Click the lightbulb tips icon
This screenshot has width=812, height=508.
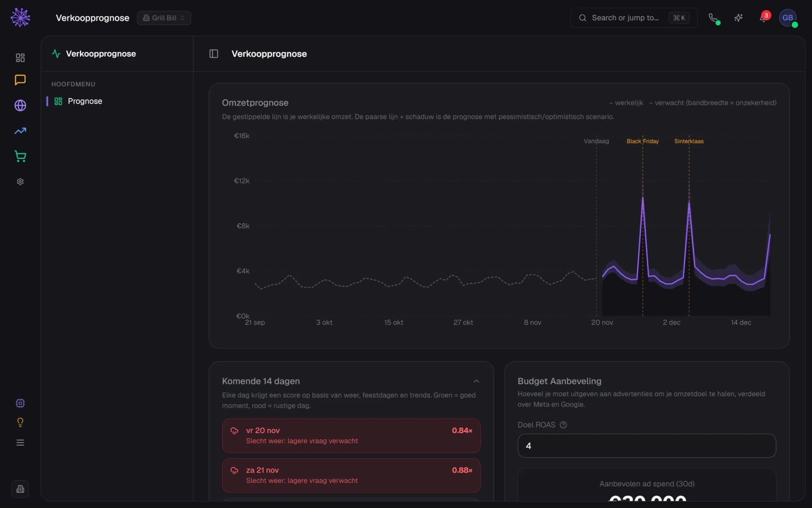[20, 422]
